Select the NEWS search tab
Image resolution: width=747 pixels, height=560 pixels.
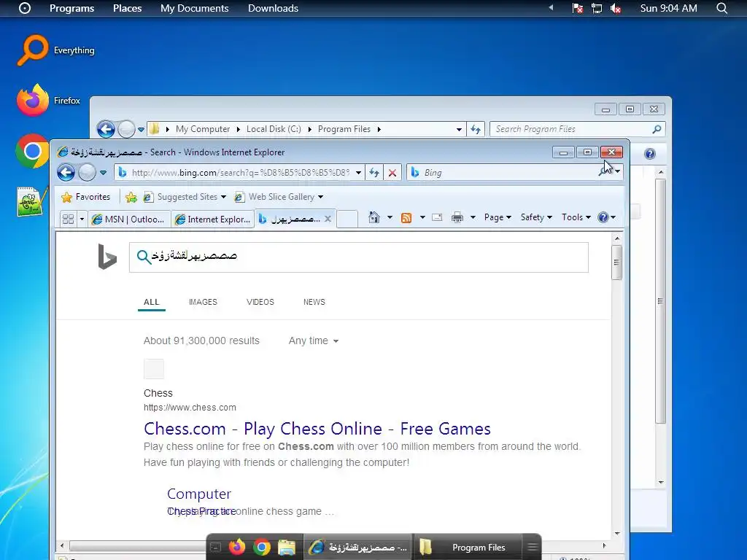click(314, 302)
